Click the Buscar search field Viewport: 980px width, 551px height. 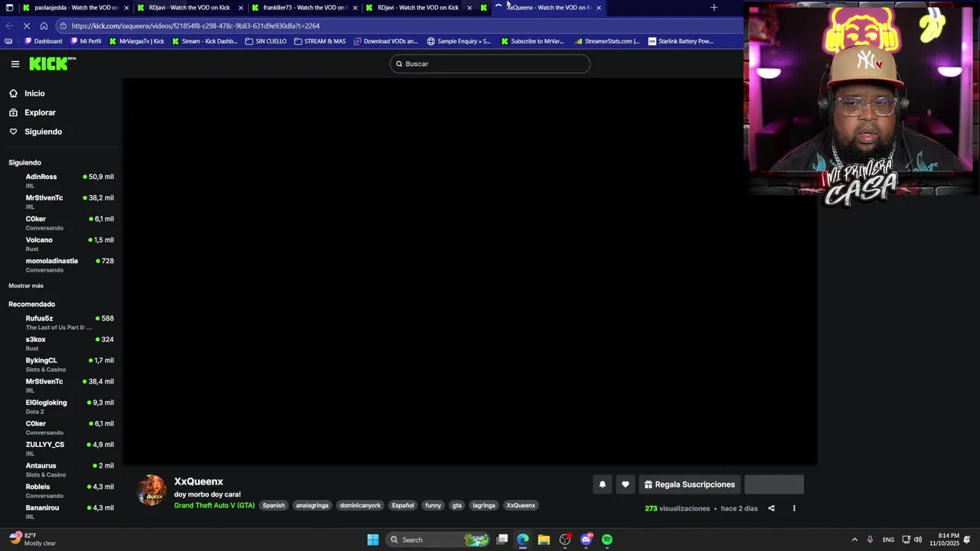point(490,64)
